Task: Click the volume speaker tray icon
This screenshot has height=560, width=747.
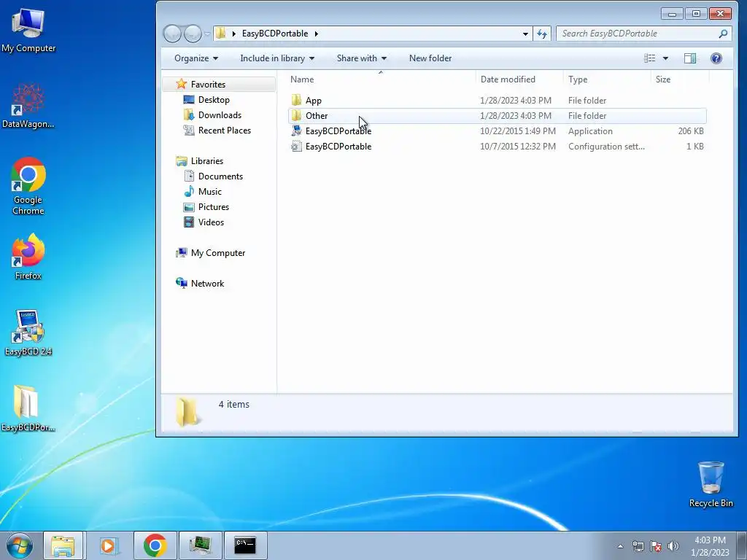Action: click(x=673, y=546)
